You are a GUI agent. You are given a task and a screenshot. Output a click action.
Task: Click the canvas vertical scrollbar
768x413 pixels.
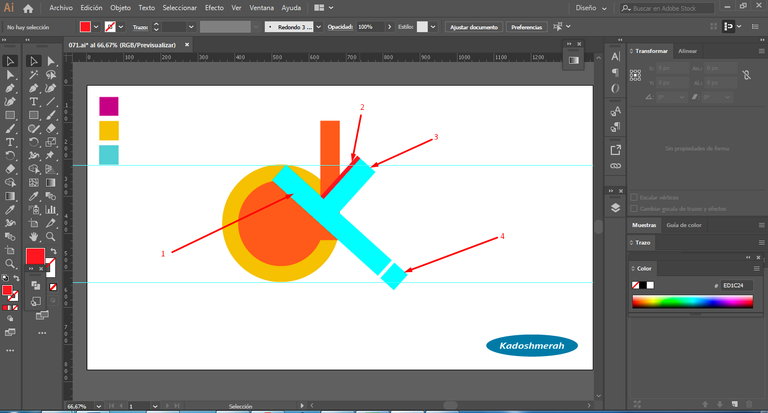pyautogui.click(x=599, y=227)
